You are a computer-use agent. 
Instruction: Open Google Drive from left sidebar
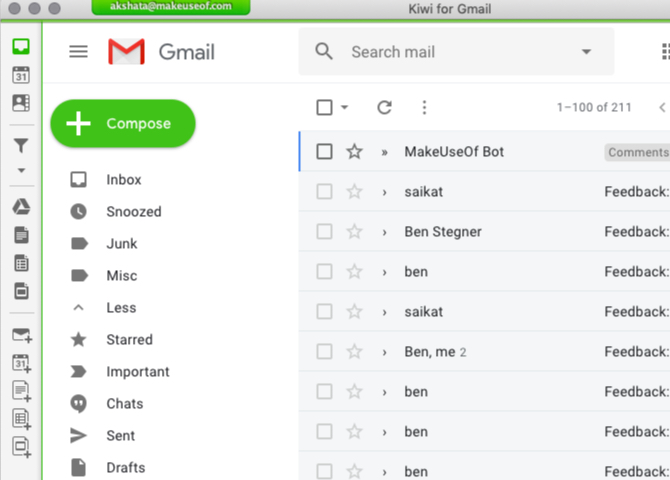21,207
